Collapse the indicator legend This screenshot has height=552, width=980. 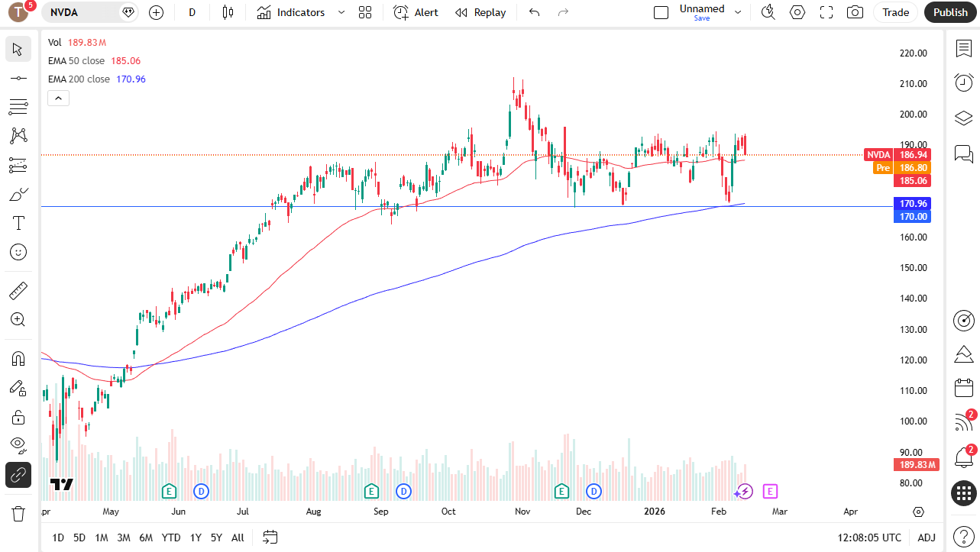point(59,98)
